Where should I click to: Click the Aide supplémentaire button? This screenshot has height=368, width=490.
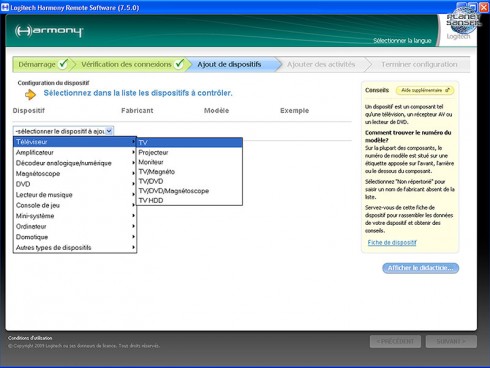coord(425,90)
